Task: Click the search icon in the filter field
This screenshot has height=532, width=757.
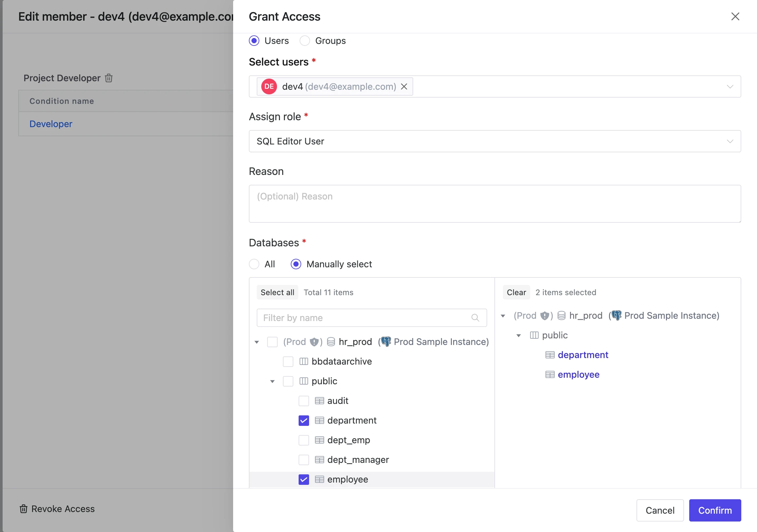Action: point(476,318)
